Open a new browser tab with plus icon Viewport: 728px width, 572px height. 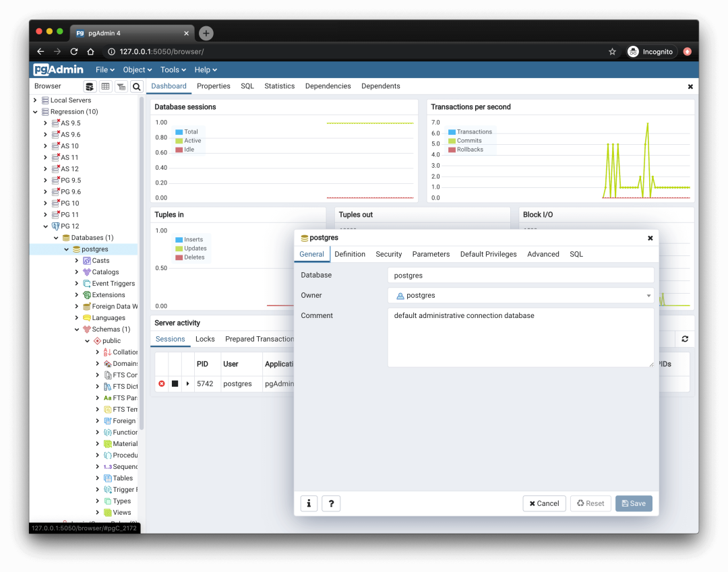tap(206, 33)
